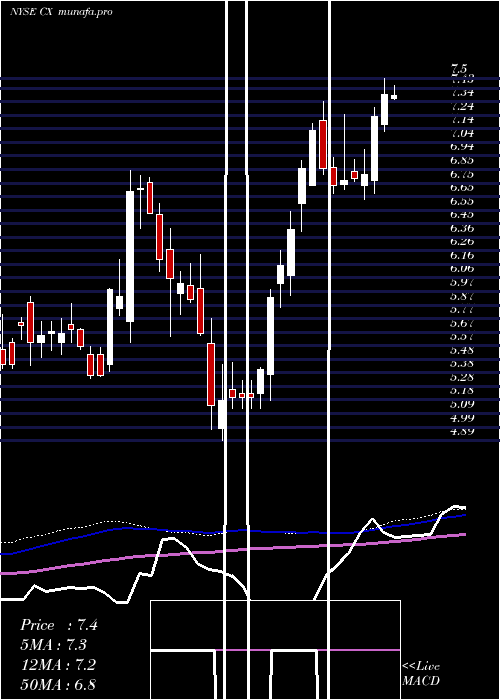
Task: Click the 4.89 price axis label
Action: pos(462,431)
